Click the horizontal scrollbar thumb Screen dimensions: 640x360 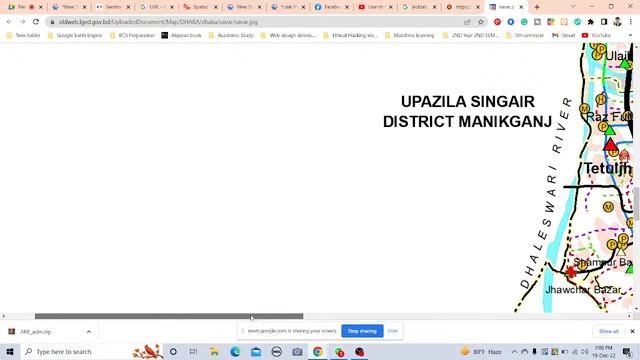169,316
